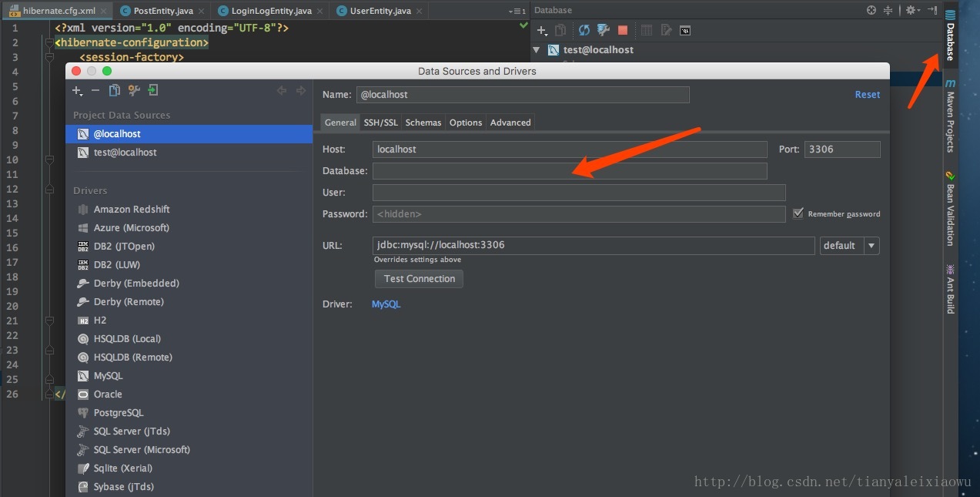Open the SQL console icon
Viewport: 980px width, 497px height.
coord(685,30)
